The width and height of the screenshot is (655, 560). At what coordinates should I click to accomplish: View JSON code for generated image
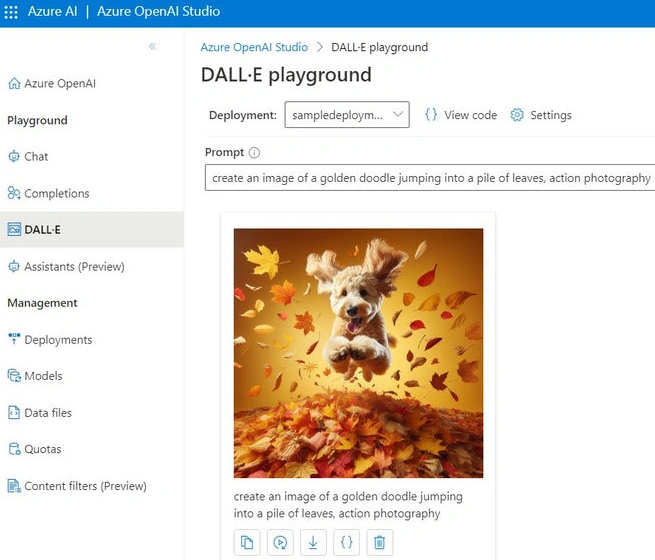point(346,542)
